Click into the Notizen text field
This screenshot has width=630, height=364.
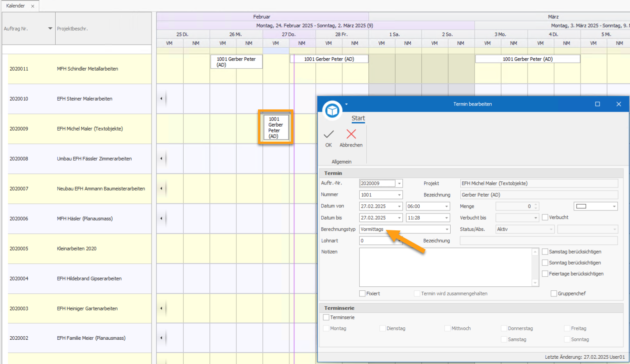click(x=446, y=267)
